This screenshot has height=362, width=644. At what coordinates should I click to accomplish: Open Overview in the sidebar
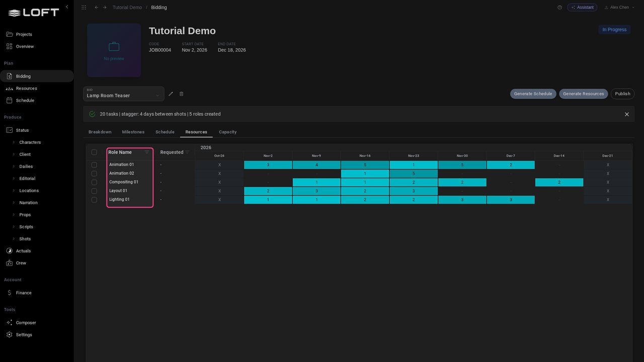click(37, 46)
